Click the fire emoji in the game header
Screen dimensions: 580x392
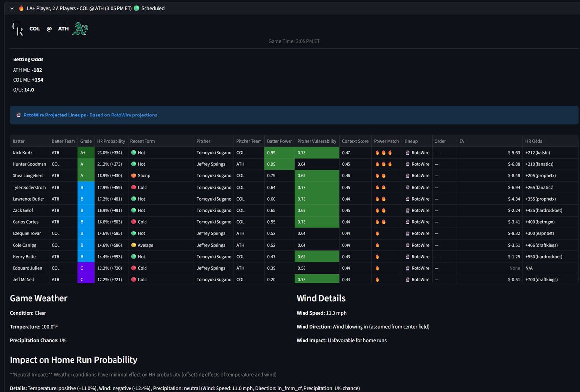pos(21,8)
